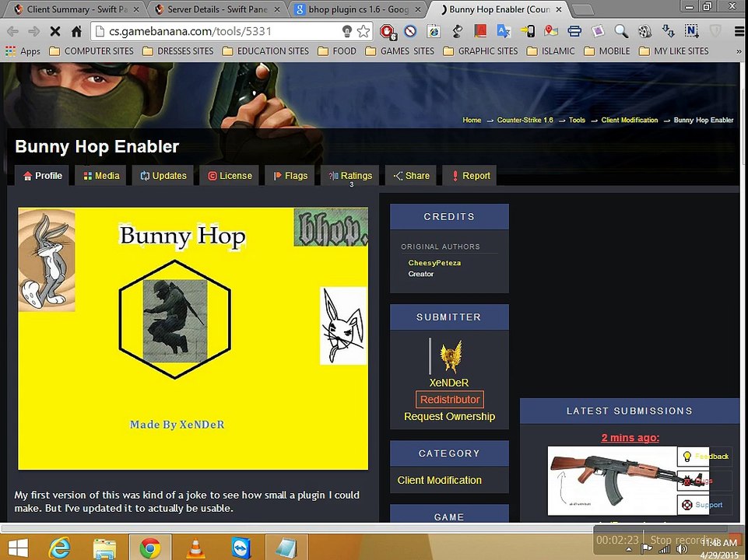The height and width of the screenshot is (560, 748).
Task: Open the Share tab
Action: point(411,175)
